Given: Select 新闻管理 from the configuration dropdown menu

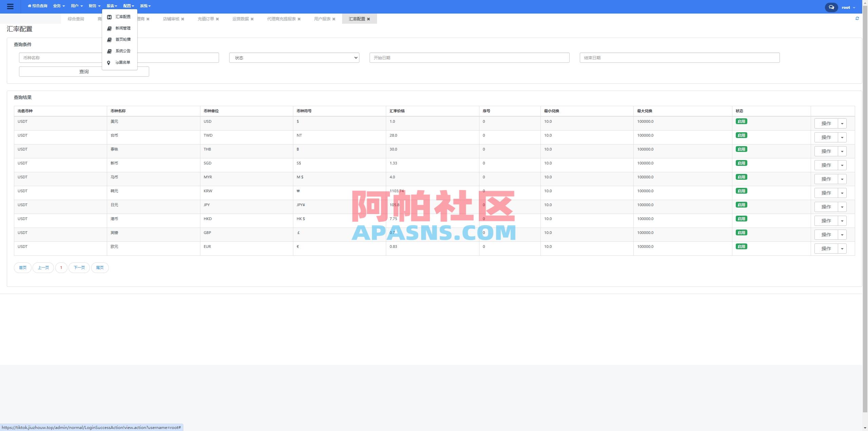Looking at the screenshot, I should click(123, 28).
